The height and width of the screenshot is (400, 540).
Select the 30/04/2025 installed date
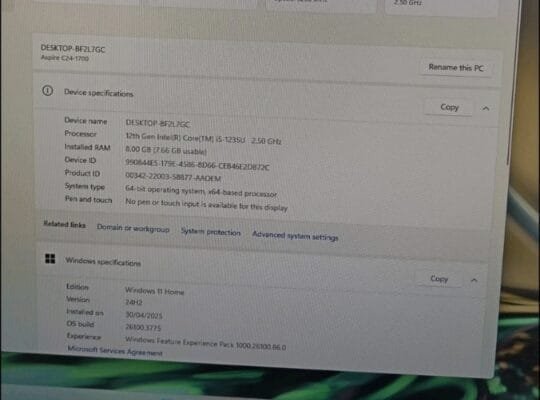click(144, 315)
